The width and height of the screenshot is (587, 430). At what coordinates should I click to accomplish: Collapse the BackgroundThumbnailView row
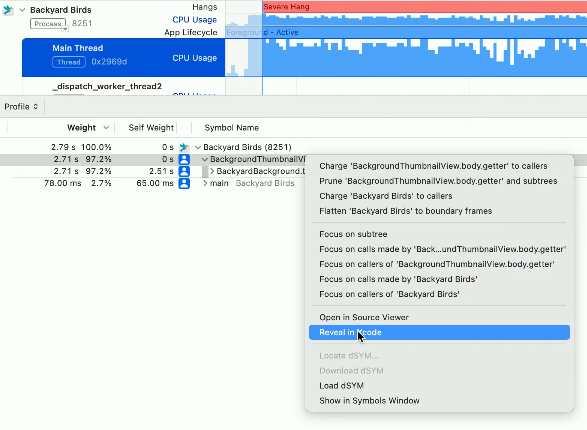pos(205,159)
